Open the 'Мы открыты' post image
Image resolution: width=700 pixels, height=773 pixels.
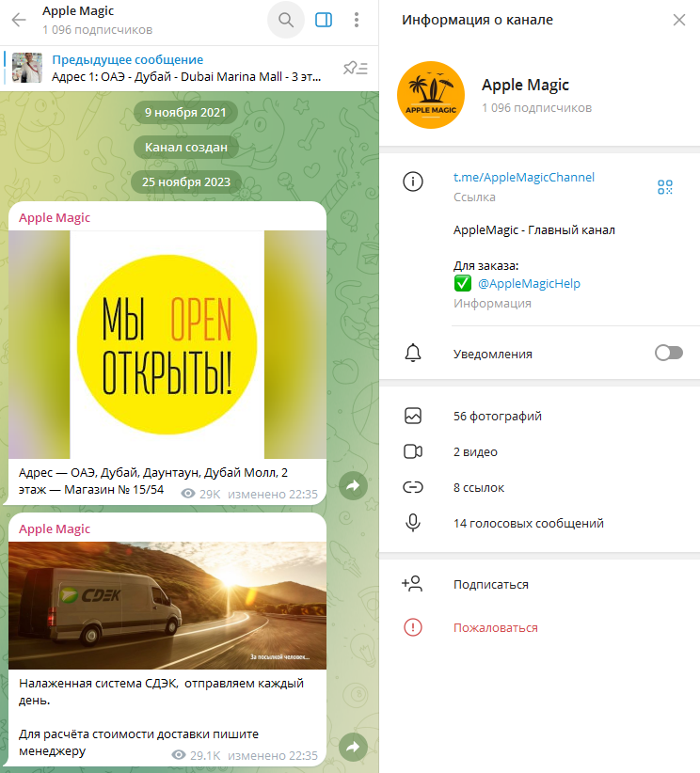click(x=167, y=344)
